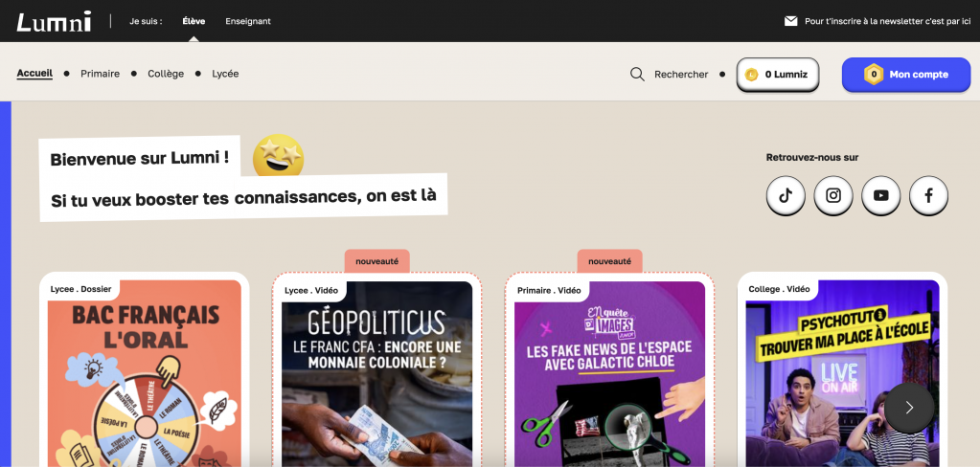Image resolution: width=980 pixels, height=467 pixels.
Task: Switch profile to Élève
Action: click(194, 21)
